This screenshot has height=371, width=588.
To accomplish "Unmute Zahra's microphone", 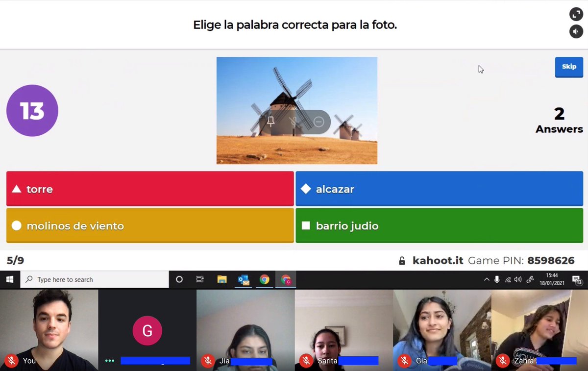I will pos(502,361).
